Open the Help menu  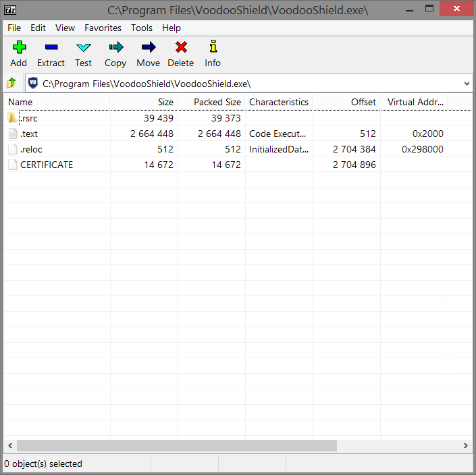[x=171, y=28]
